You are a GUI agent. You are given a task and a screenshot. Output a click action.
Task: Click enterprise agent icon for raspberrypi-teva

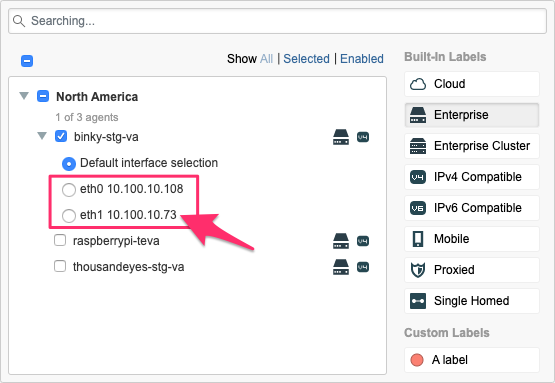[x=341, y=241]
